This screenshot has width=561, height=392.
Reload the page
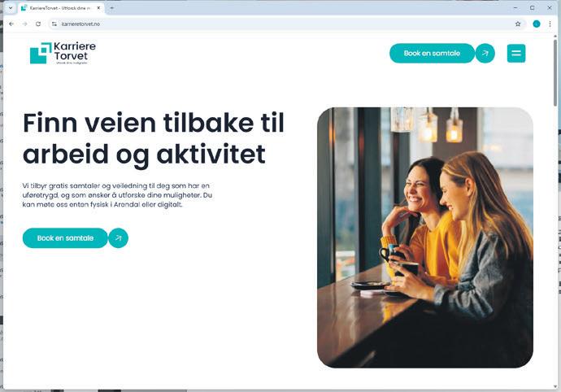pos(38,24)
